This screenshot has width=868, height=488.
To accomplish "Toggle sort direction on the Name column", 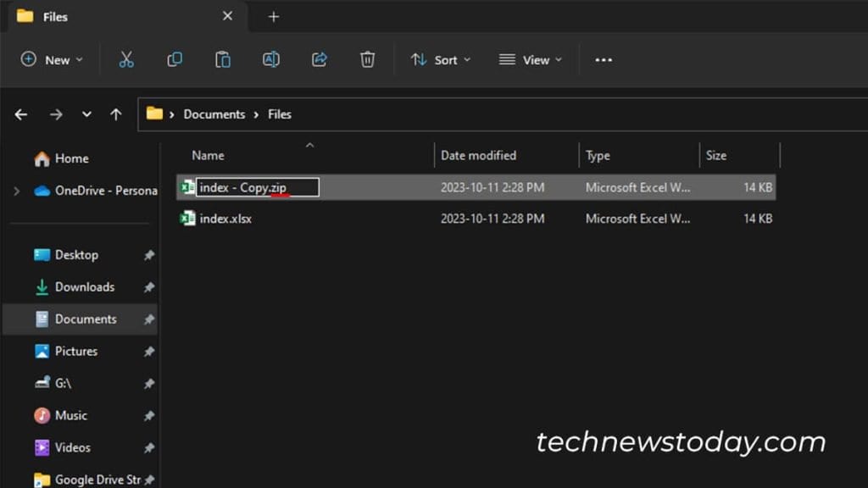I will pyautogui.click(x=207, y=155).
